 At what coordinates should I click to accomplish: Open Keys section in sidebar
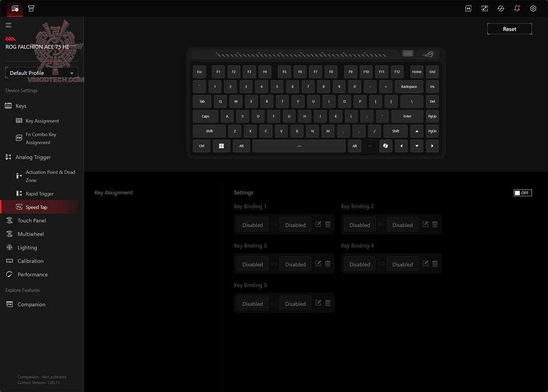pyautogui.click(x=21, y=106)
